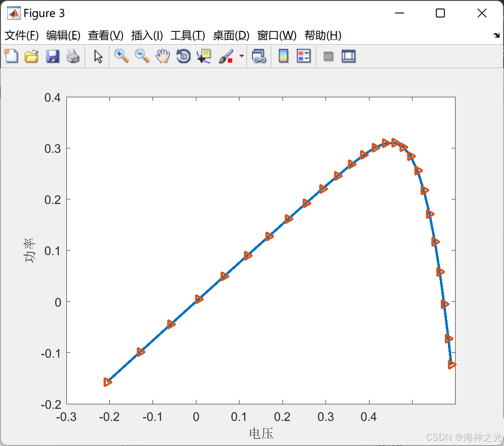
Task: Open a file with the folder icon
Action: pyautogui.click(x=31, y=56)
